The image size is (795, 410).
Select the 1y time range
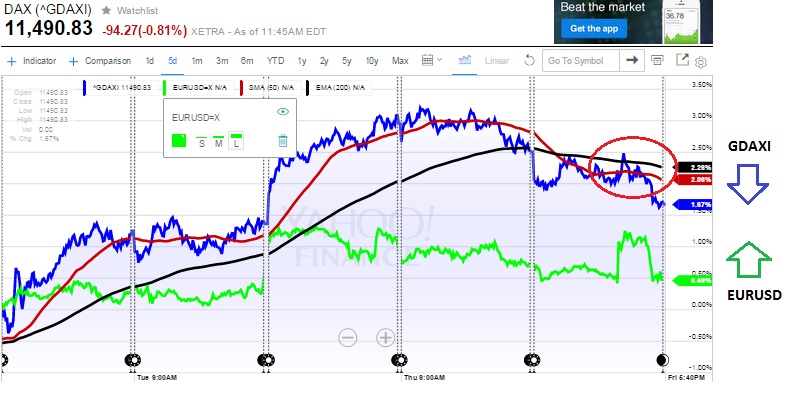[x=302, y=61]
